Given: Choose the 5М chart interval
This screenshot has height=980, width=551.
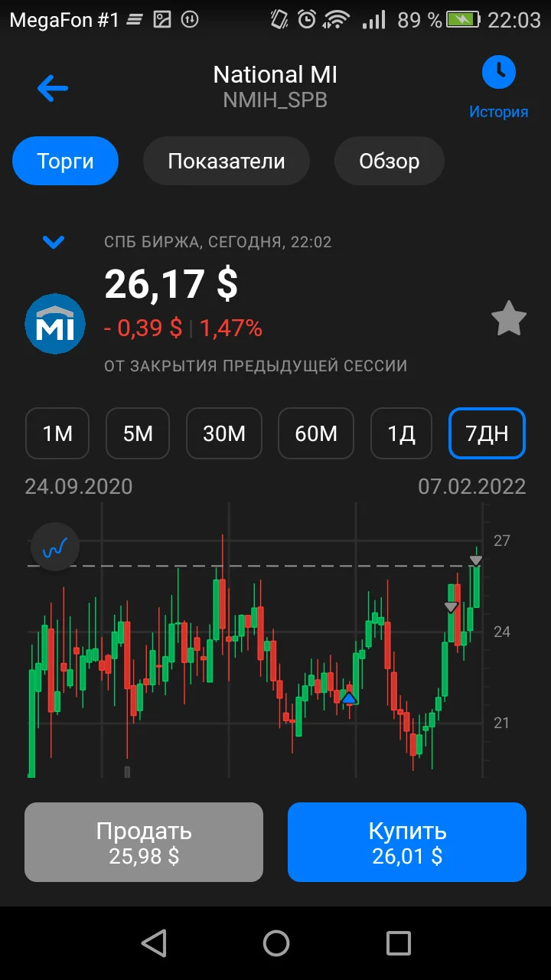Looking at the screenshot, I should (x=138, y=434).
